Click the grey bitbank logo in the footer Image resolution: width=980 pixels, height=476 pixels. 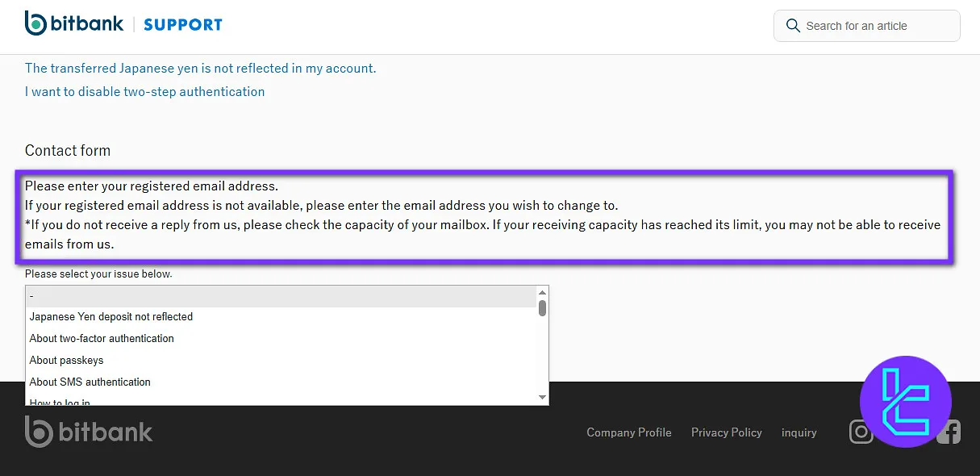89,432
